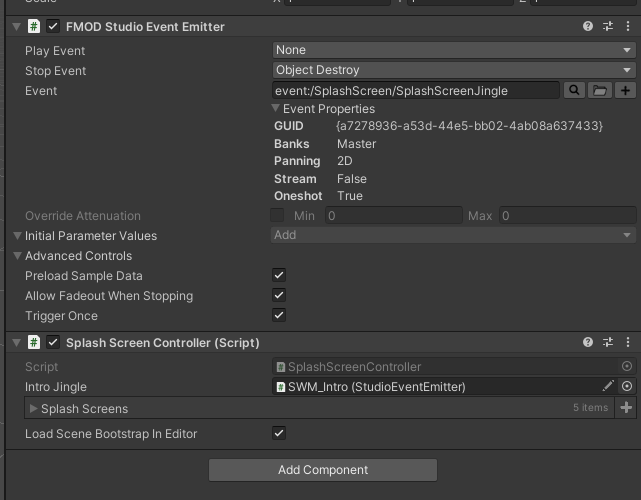The width and height of the screenshot is (641, 500).
Task: Disable the Splash Screen Controller component
Action: (53, 343)
